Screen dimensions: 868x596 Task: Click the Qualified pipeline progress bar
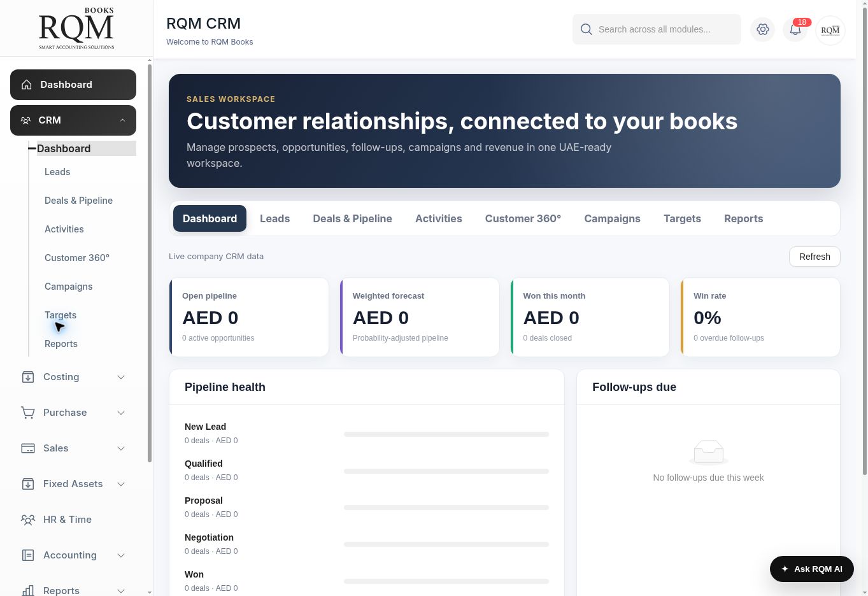(x=446, y=471)
